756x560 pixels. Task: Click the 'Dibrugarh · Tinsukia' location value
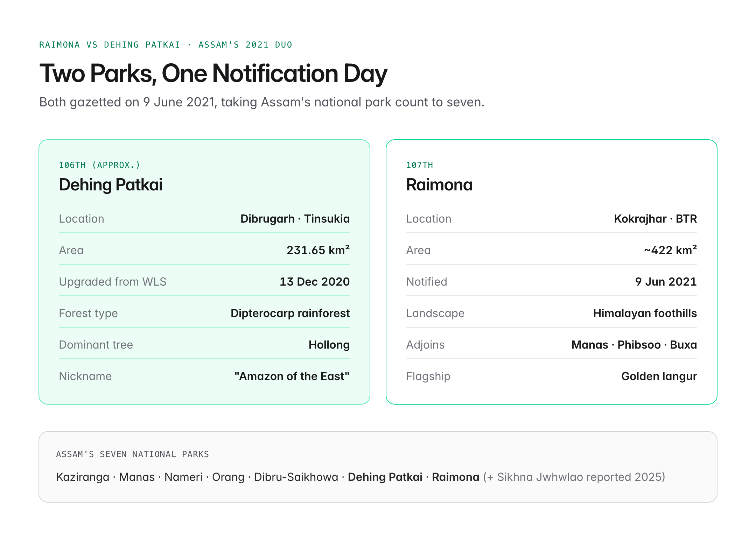[295, 219]
